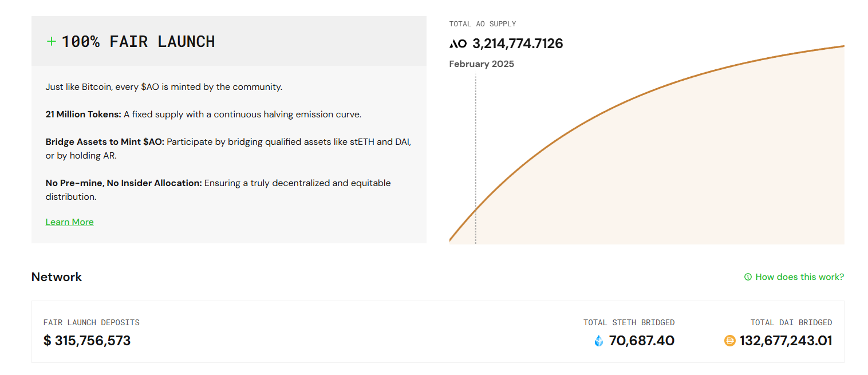This screenshot has width=868, height=375.
Task: Click the green plus icon beside FAIR LAUNCH
Action: (52, 41)
